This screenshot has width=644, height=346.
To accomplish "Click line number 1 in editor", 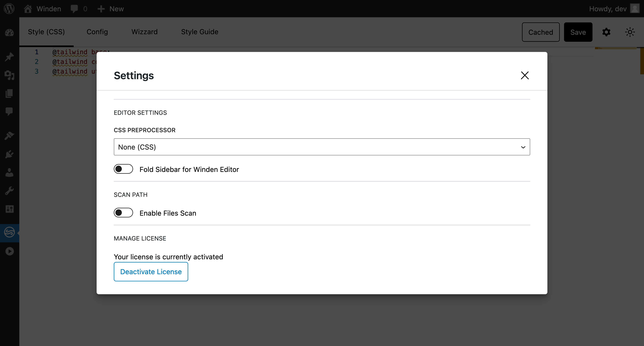I will pyautogui.click(x=36, y=52).
